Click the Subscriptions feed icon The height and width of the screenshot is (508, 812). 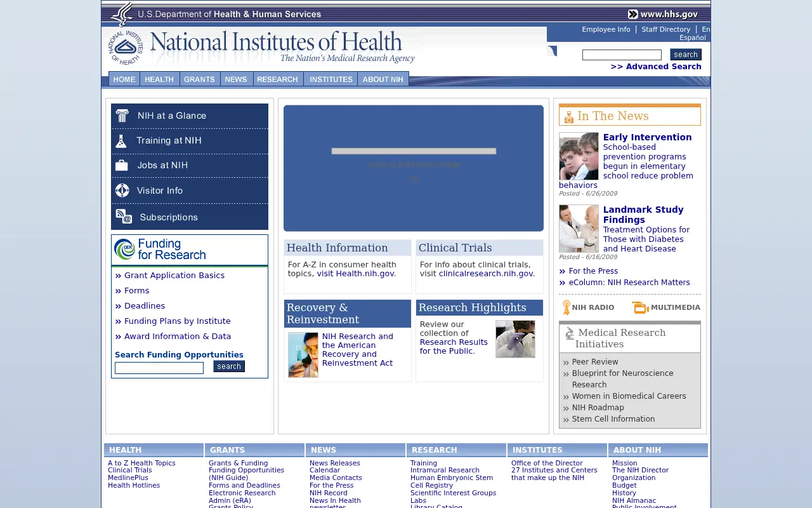click(124, 217)
